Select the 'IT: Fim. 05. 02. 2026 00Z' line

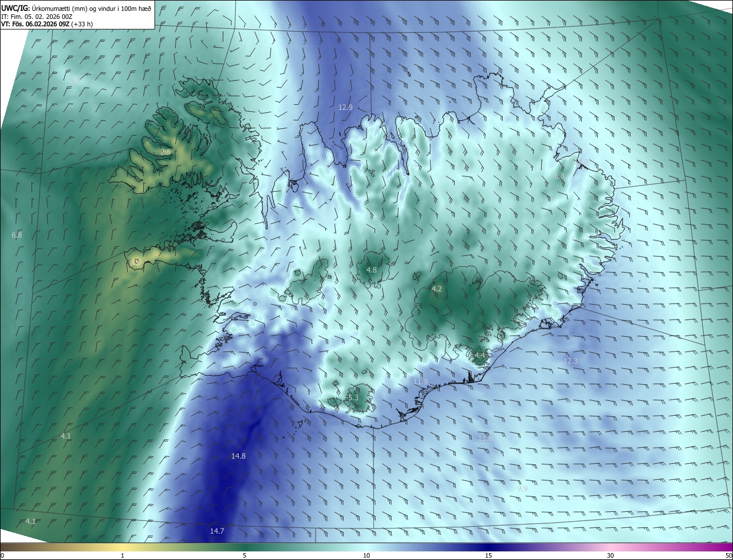tap(37, 16)
